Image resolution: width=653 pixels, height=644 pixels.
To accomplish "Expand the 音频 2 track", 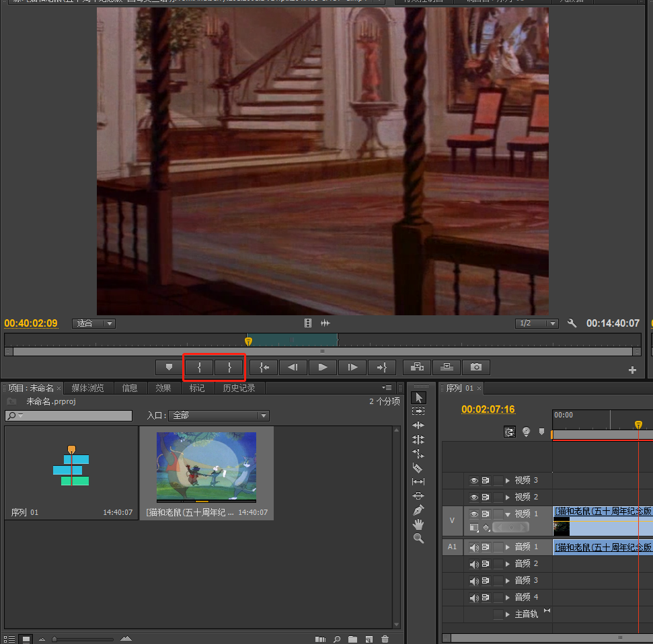I will pyautogui.click(x=508, y=564).
